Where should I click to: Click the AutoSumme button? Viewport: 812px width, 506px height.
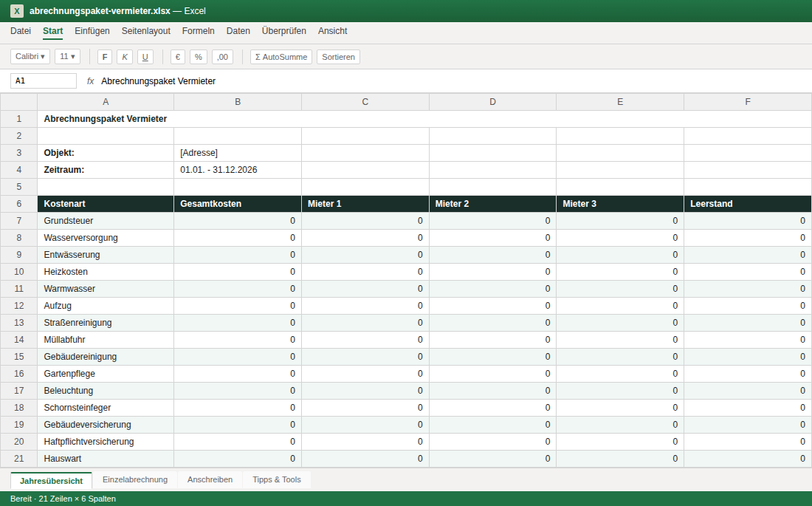[281, 57]
